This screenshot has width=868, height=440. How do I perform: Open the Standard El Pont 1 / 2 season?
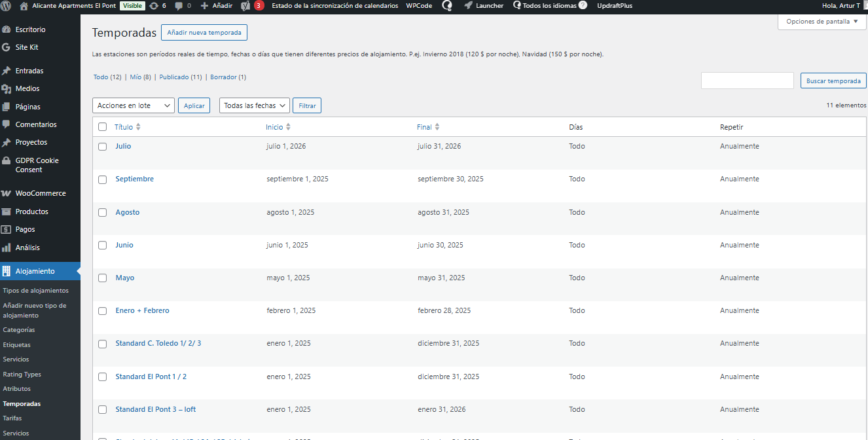[151, 376]
